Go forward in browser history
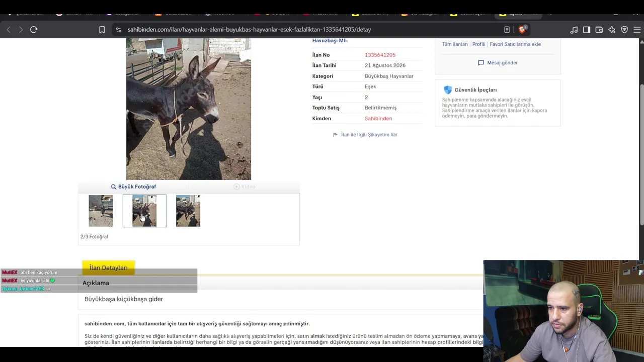 (x=21, y=30)
